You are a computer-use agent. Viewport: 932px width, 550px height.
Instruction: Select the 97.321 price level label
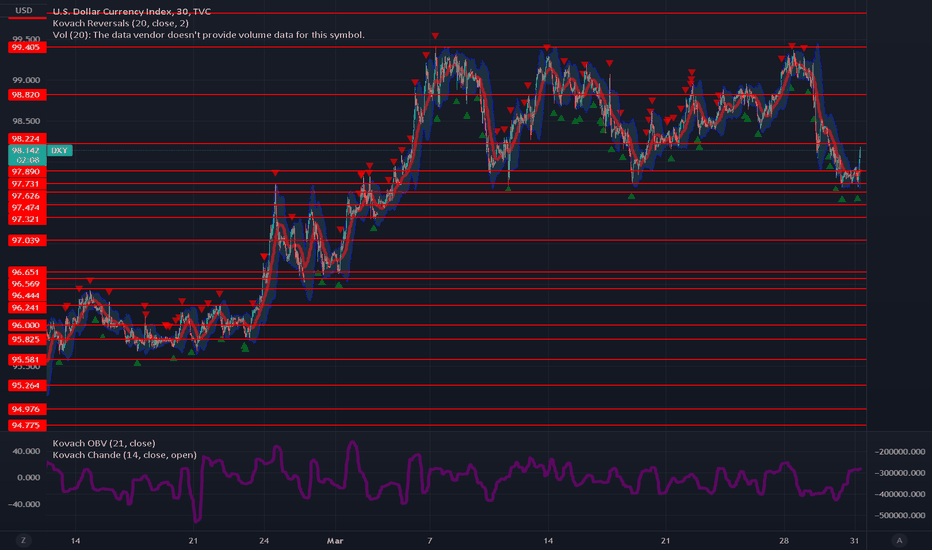tap(27, 219)
